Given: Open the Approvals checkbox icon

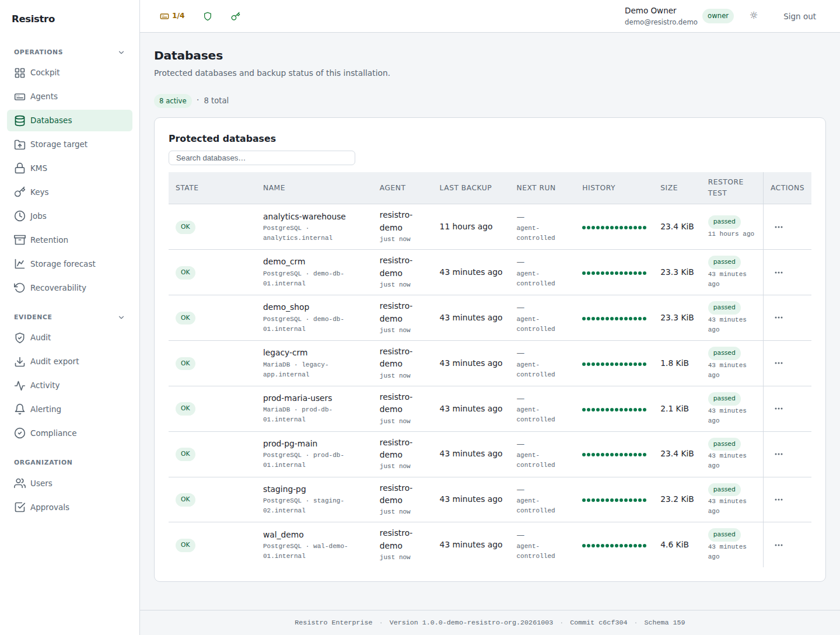Looking at the screenshot, I should (20, 508).
